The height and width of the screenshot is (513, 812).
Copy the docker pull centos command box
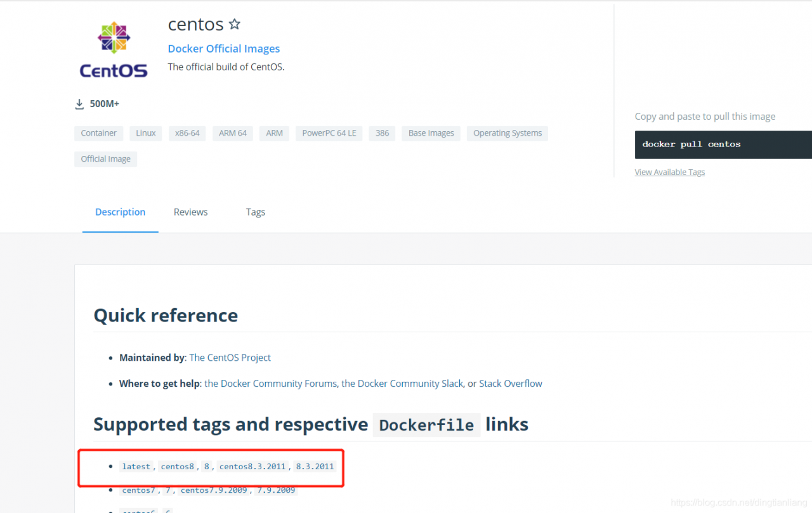(x=723, y=145)
